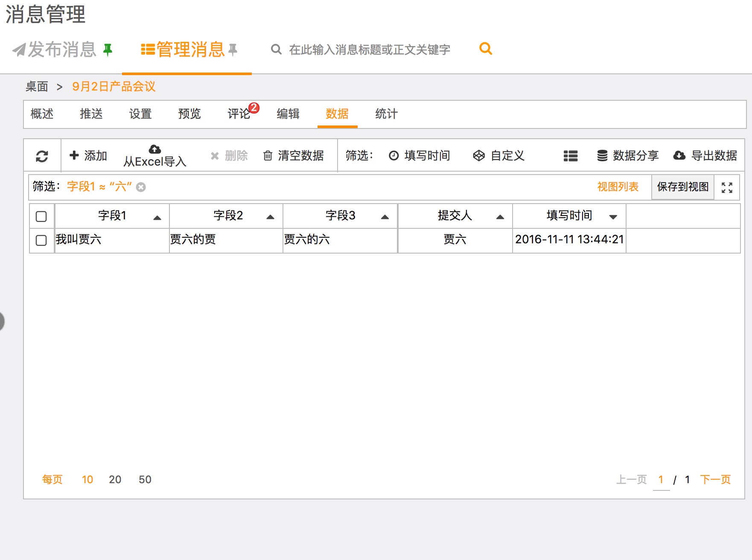Viewport: 752px width, 560px height.
Task: Open the 编辑 tab
Action: [x=288, y=114]
